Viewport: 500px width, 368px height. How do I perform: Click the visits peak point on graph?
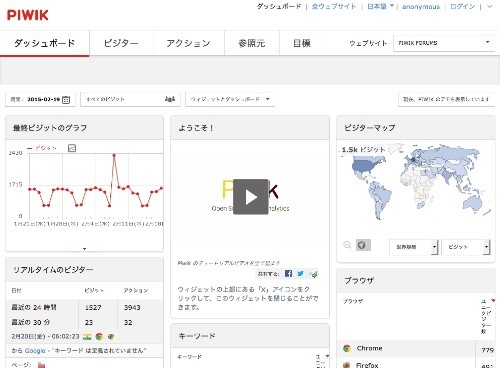click(x=114, y=155)
